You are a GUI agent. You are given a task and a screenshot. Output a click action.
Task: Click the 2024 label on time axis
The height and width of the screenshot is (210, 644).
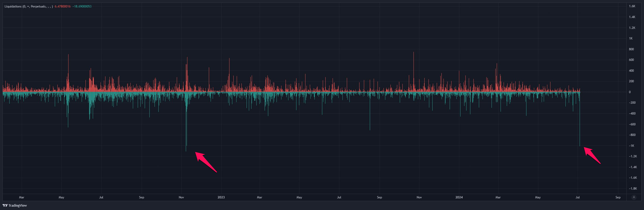click(459, 197)
